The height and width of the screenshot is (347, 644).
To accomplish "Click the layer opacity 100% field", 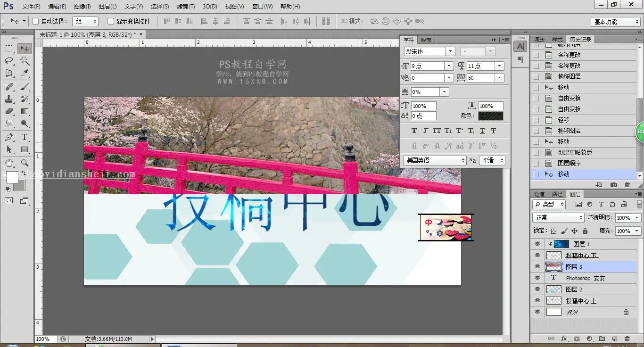I will click(623, 218).
